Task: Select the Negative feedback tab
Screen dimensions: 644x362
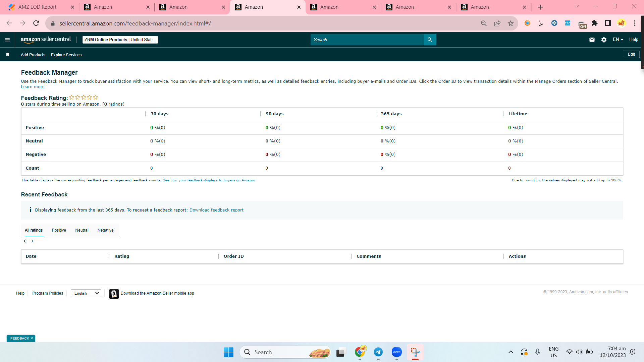Action: point(106,230)
